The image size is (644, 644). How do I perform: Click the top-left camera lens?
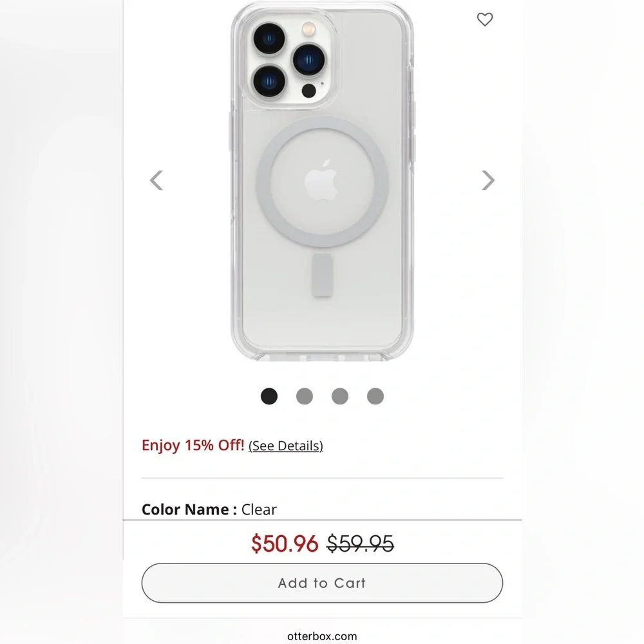coord(269,40)
